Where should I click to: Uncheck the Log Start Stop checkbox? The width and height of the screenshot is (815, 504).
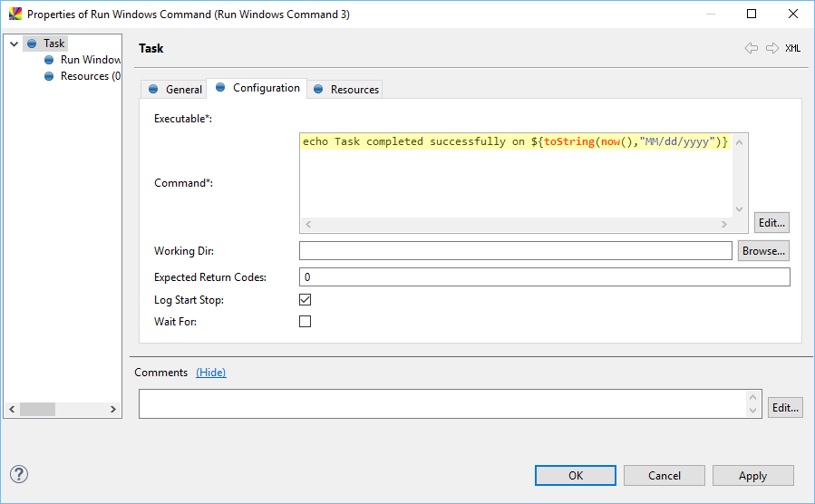coord(306,299)
